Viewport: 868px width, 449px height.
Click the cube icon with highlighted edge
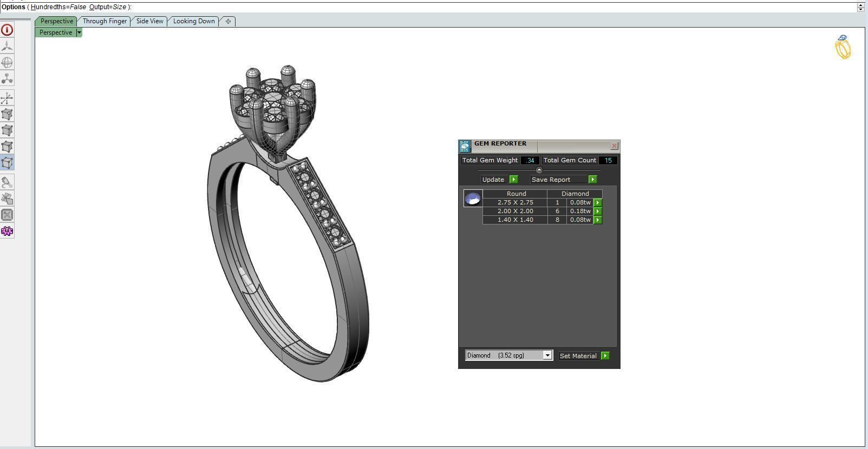7,131
